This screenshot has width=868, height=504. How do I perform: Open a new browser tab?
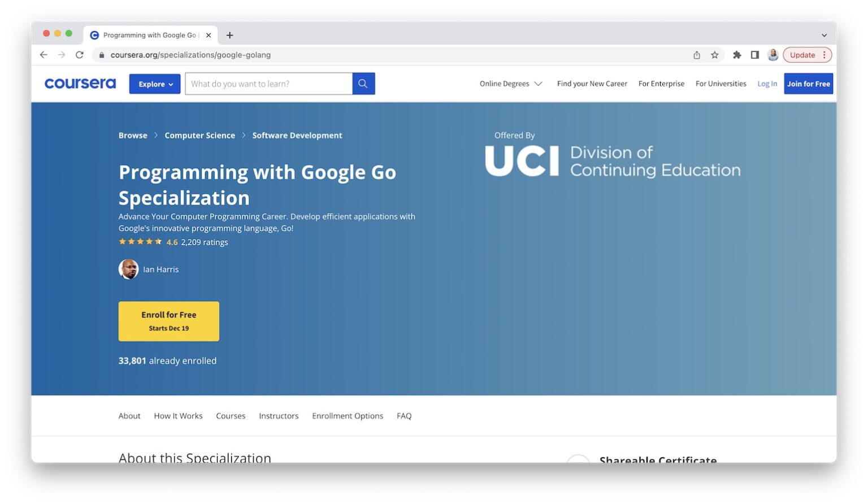click(229, 35)
